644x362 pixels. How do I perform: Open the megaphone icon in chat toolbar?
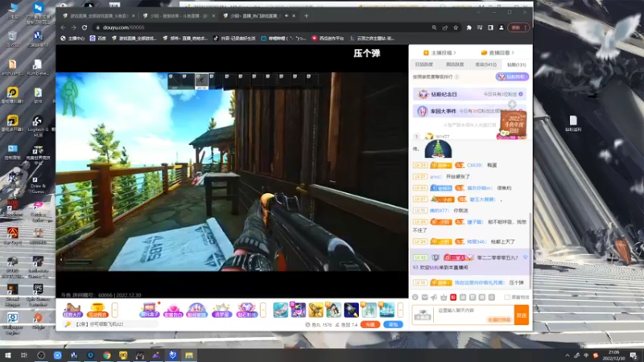click(434, 297)
